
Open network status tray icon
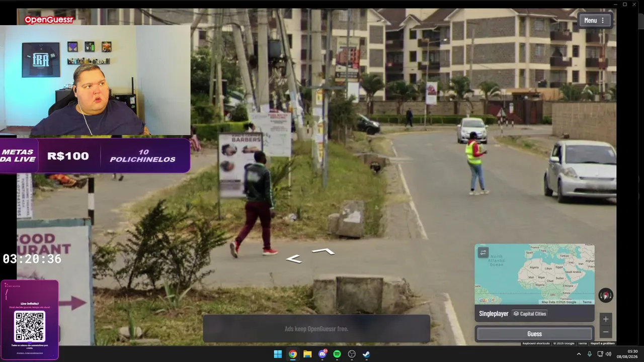(x=600, y=354)
